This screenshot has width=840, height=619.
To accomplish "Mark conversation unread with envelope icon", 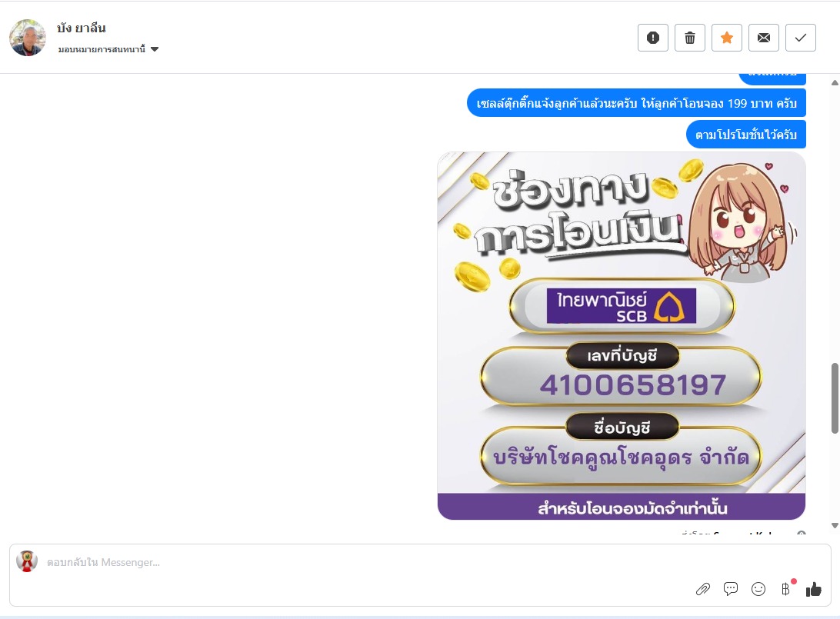I will pos(763,38).
